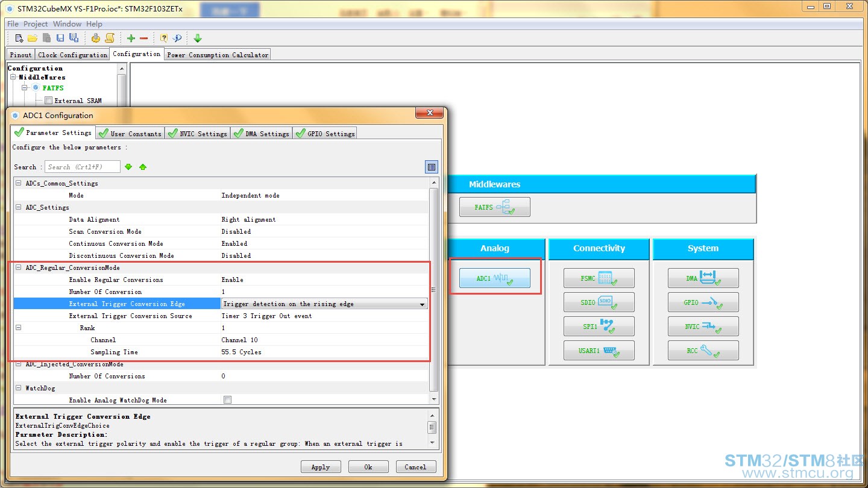Open the ADC1 peripheral configuration button
Image resolution: width=868 pixels, height=488 pixels.
click(x=495, y=278)
